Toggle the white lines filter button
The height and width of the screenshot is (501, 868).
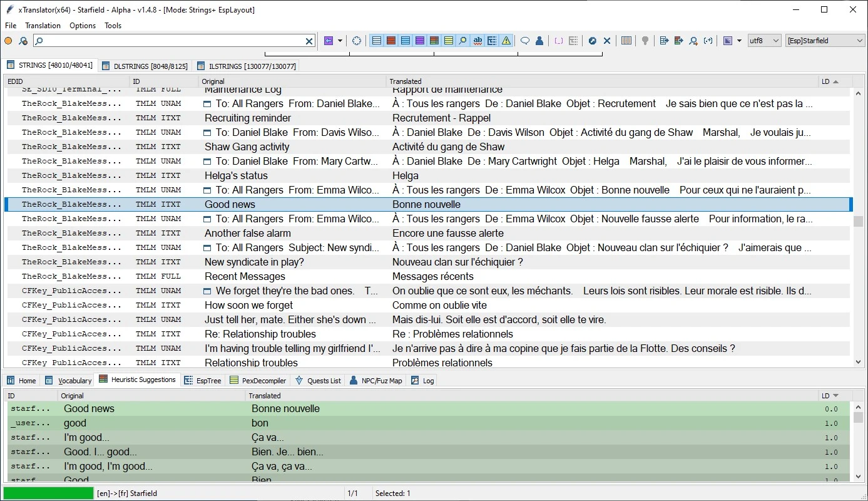tap(377, 41)
